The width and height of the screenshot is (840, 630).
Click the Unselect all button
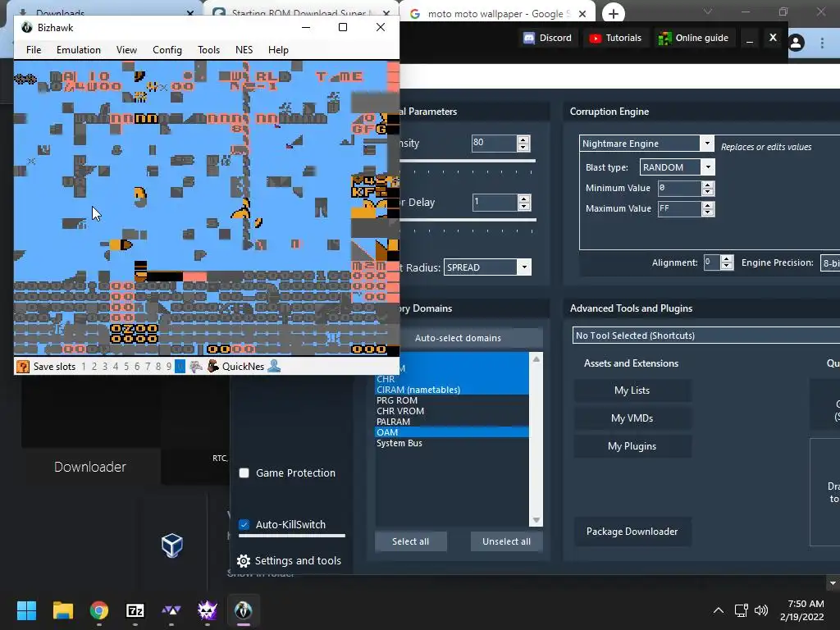(506, 541)
